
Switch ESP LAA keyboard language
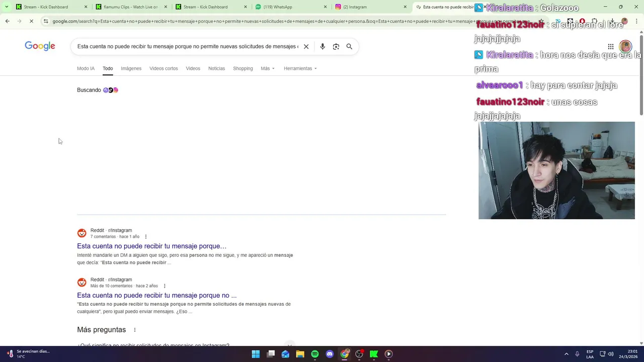tap(590, 354)
